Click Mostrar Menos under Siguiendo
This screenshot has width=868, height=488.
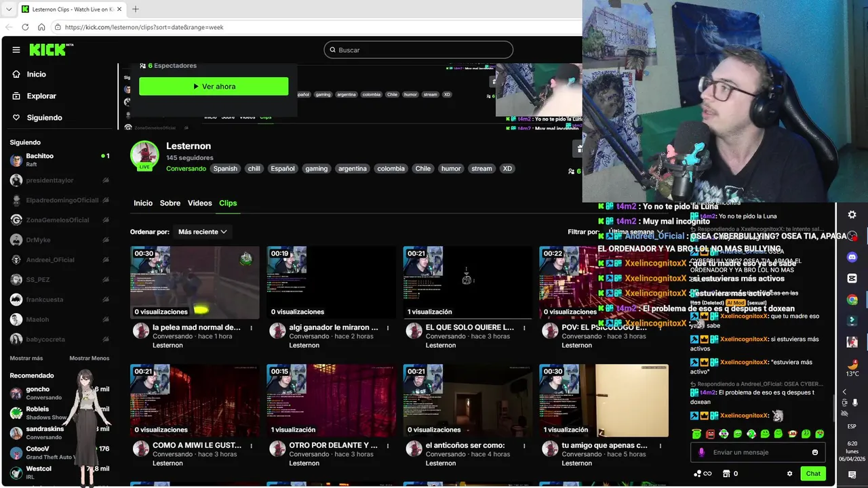coord(89,358)
